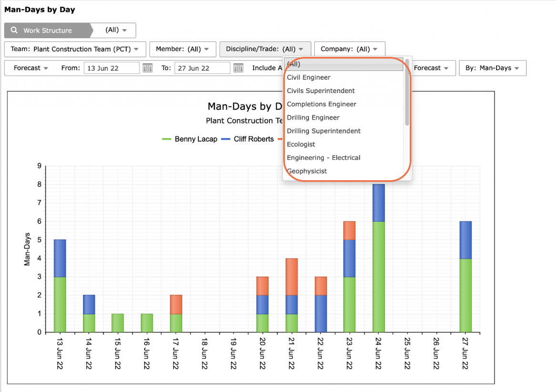Choose Drilling Superintendent in the list

point(323,131)
